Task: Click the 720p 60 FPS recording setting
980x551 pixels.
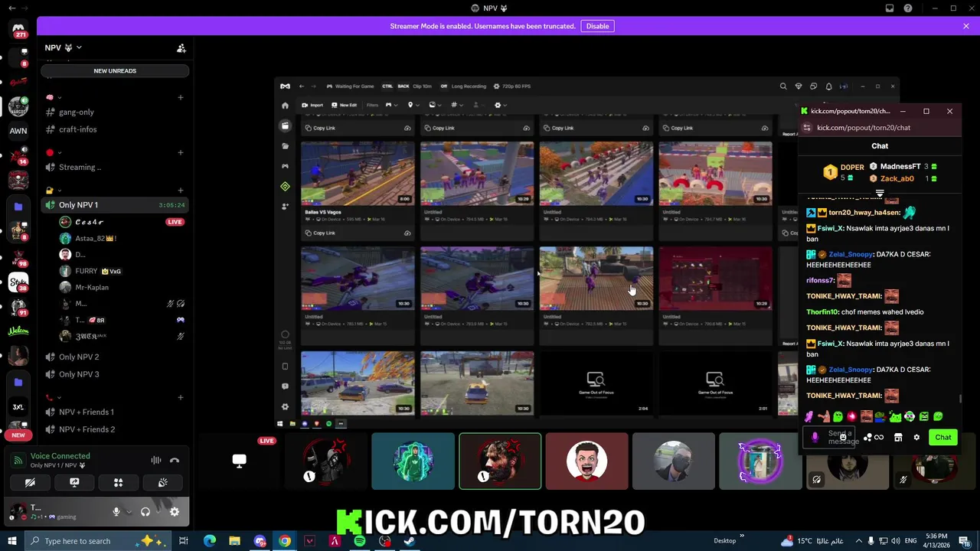Action: [x=512, y=86]
